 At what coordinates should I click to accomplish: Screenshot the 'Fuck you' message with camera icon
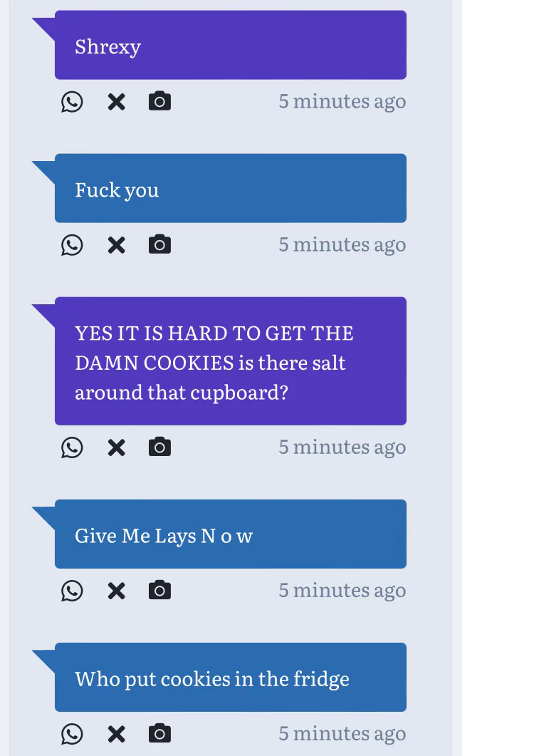[x=159, y=244]
